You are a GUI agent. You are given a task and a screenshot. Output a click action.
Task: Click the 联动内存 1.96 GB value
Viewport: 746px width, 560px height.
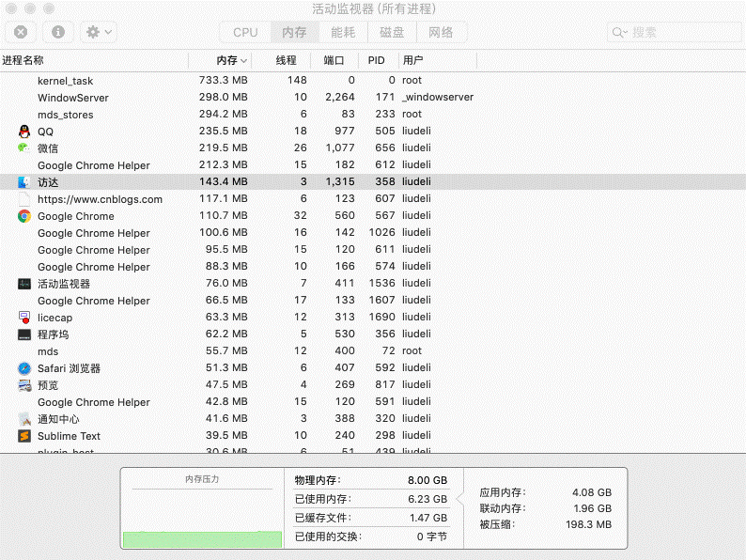[592, 508]
